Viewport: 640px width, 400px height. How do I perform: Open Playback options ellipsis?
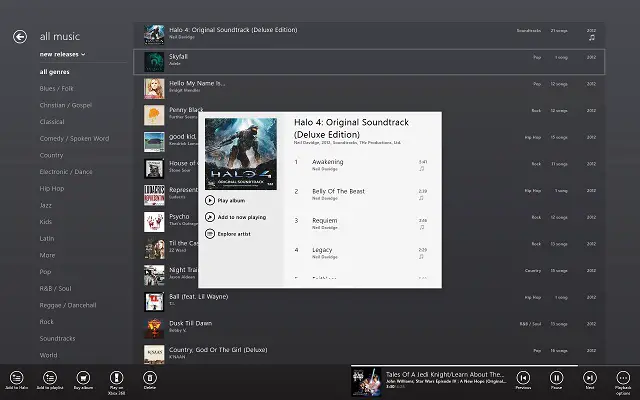(623, 378)
